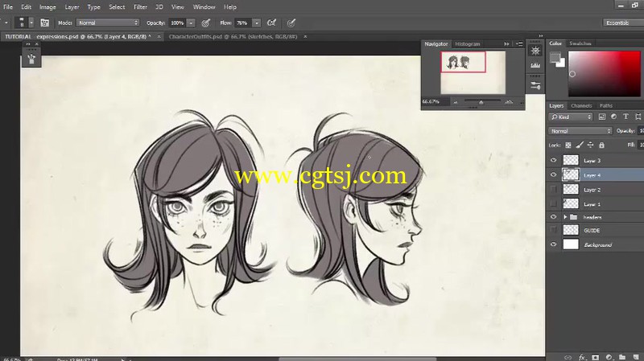This screenshot has height=361, width=644.
Task: Close the expressions.psd document tab
Action: [x=159, y=36]
